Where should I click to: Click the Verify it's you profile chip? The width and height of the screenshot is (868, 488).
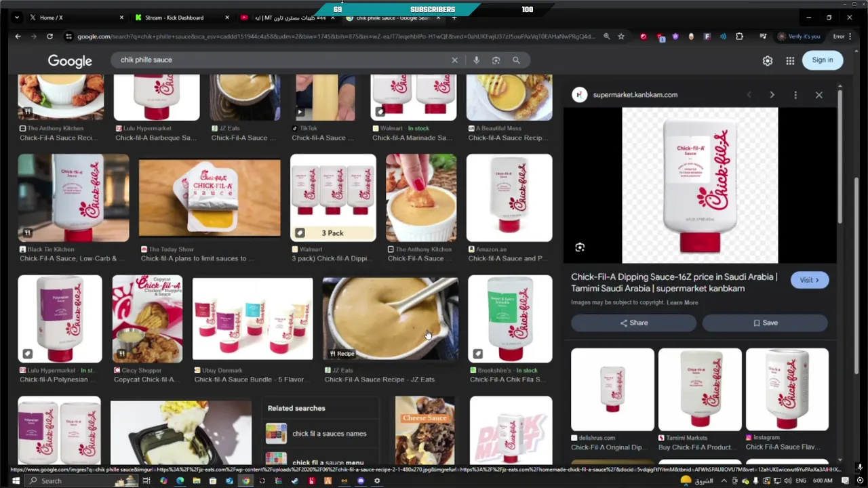point(799,37)
